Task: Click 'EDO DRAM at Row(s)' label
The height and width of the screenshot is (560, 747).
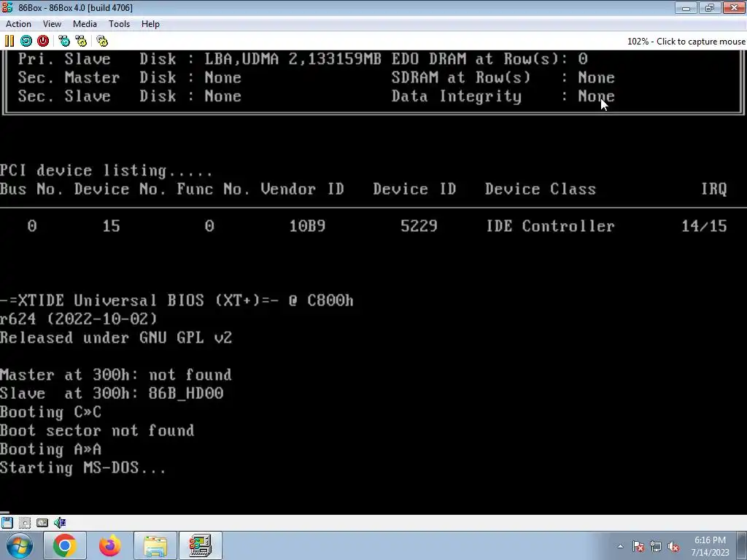Action: tap(475, 58)
